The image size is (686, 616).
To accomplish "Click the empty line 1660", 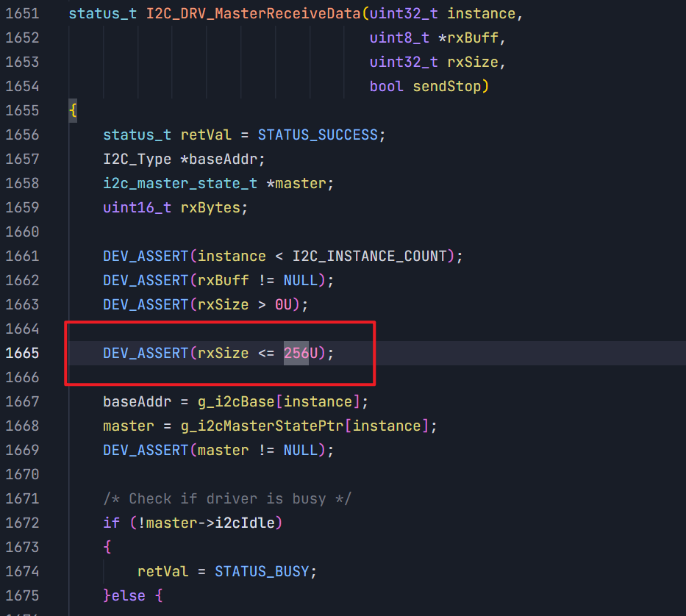I will click(376, 232).
